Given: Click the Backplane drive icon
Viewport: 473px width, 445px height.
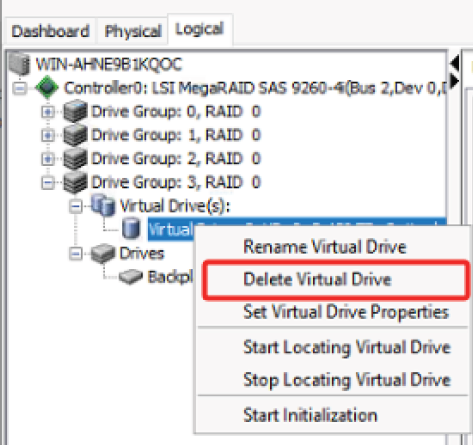Looking at the screenshot, I should 131,277.
